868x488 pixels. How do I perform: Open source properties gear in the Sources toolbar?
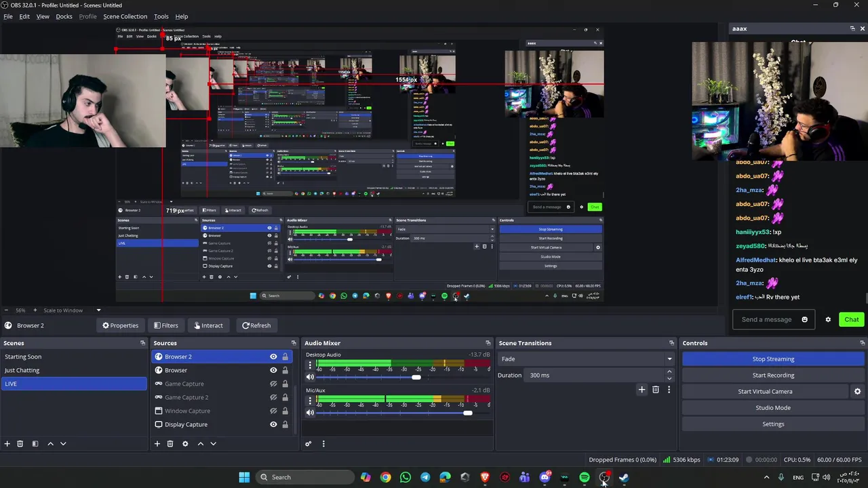pos(185,443)
